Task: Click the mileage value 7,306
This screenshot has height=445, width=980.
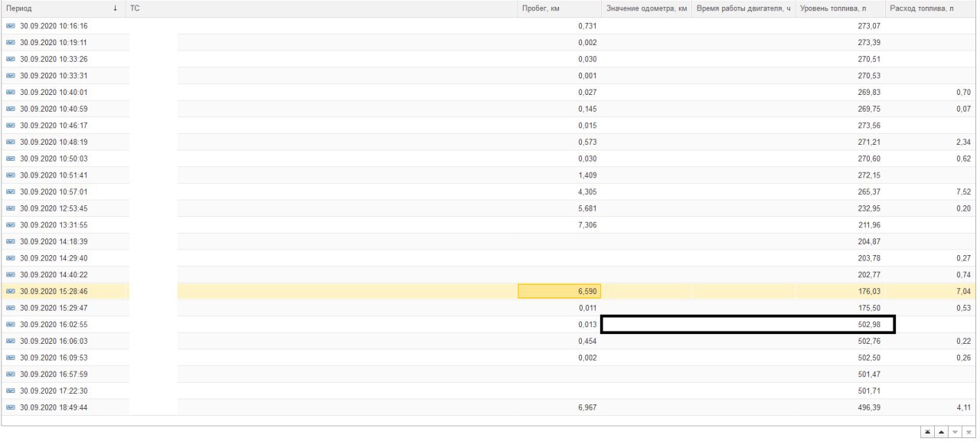Action: click(587, 224)
